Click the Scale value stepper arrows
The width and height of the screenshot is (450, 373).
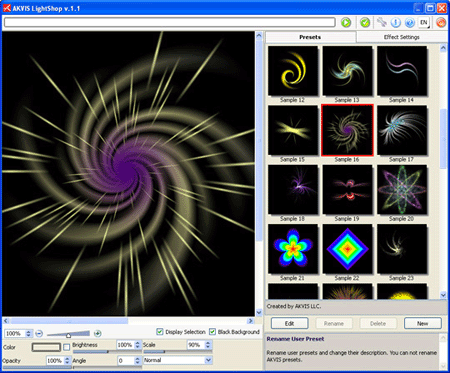[x=208, y=345]
